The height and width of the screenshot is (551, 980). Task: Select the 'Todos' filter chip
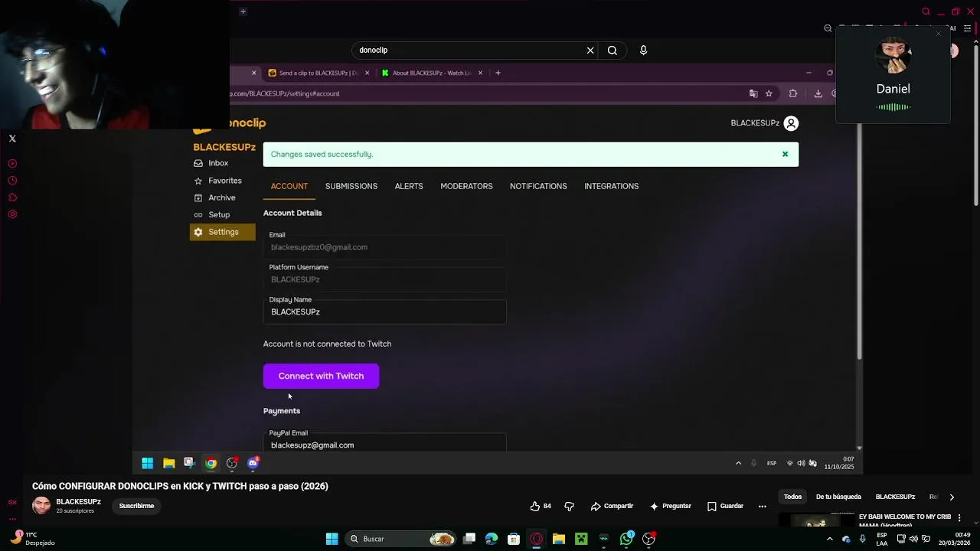click(792, 497)
